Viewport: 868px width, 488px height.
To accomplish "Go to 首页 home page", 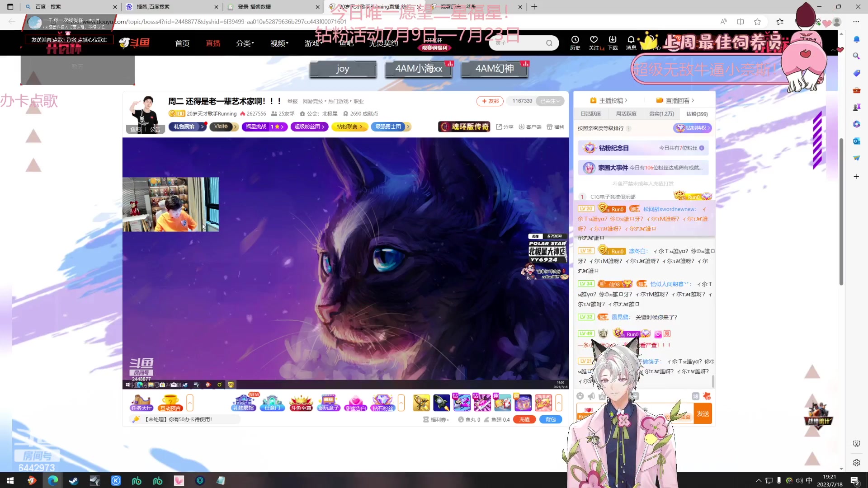I will [x=182, y=43].
